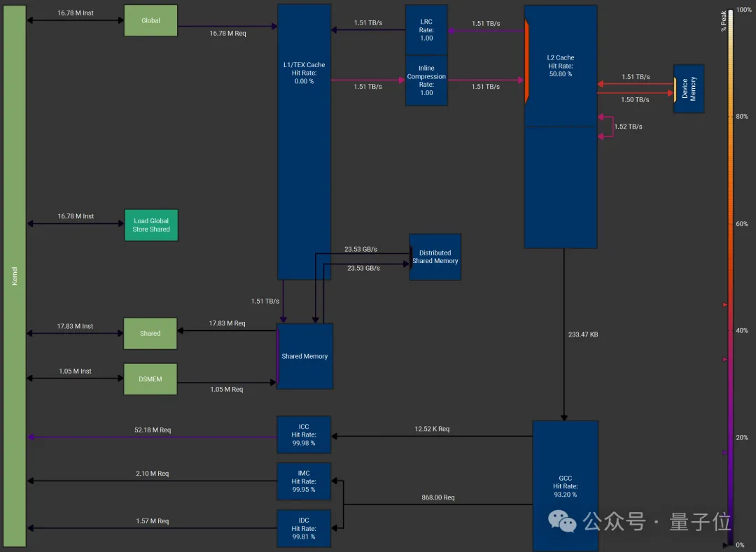Image resolution: width=756 pixels, height=552 pixels.
Task: Click the 233.47 KB transfer label
Action: point(582,334)
